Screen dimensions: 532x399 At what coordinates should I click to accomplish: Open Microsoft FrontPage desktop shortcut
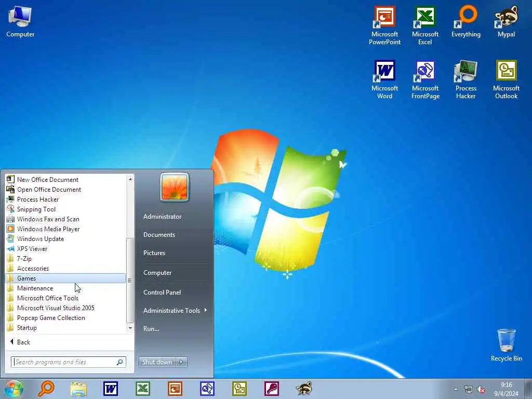click(425, 79)
